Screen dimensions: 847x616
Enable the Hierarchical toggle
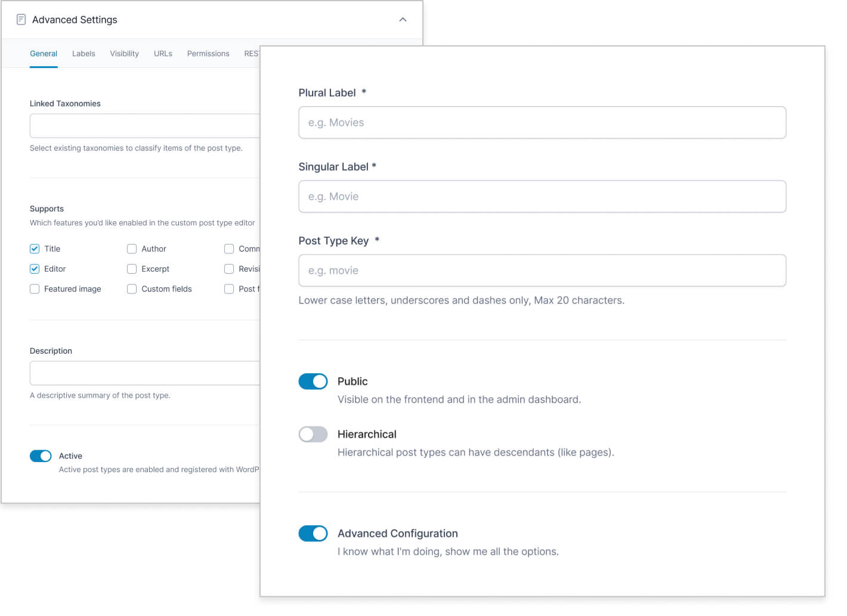[313, 435]
